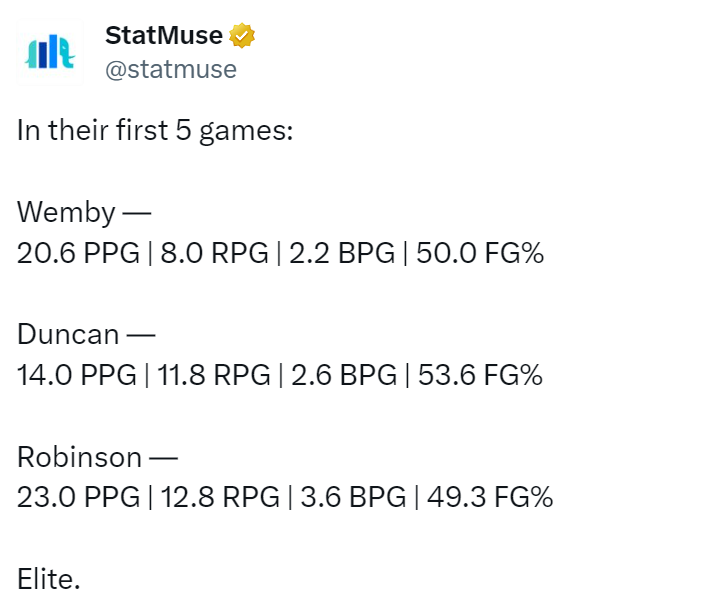Select Robinson's 23.0 PPG stat
Viewport: 710px width, 611px height.
point(77,498)
